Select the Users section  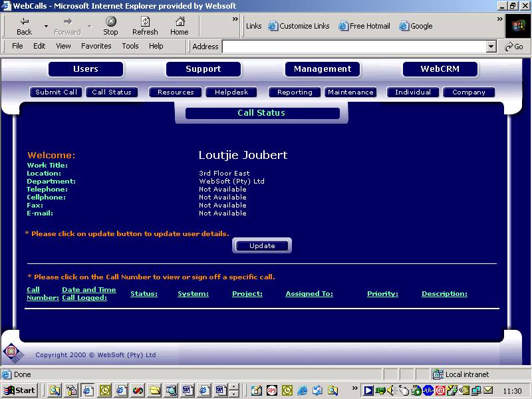[x=86, y=69]
